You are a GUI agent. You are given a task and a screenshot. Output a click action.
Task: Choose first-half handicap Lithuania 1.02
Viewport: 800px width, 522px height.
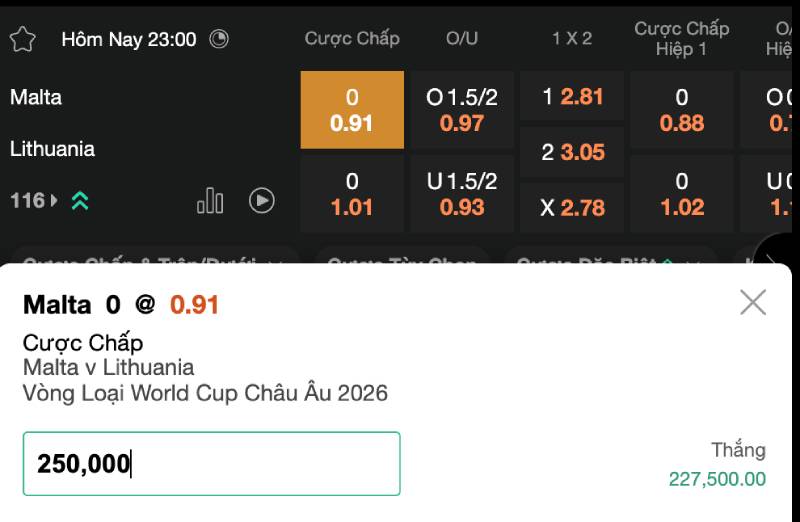(682, 194)
